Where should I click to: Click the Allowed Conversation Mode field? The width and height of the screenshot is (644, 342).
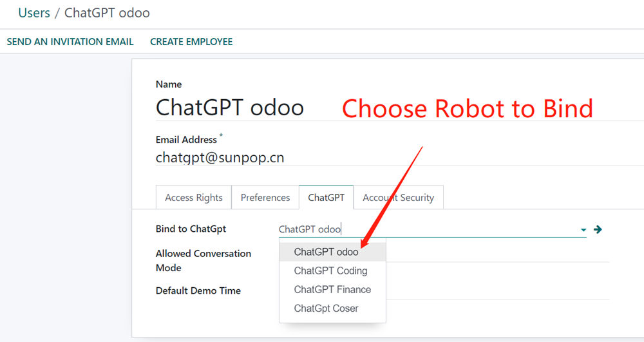pyautogui.click(x=496, y=254)
